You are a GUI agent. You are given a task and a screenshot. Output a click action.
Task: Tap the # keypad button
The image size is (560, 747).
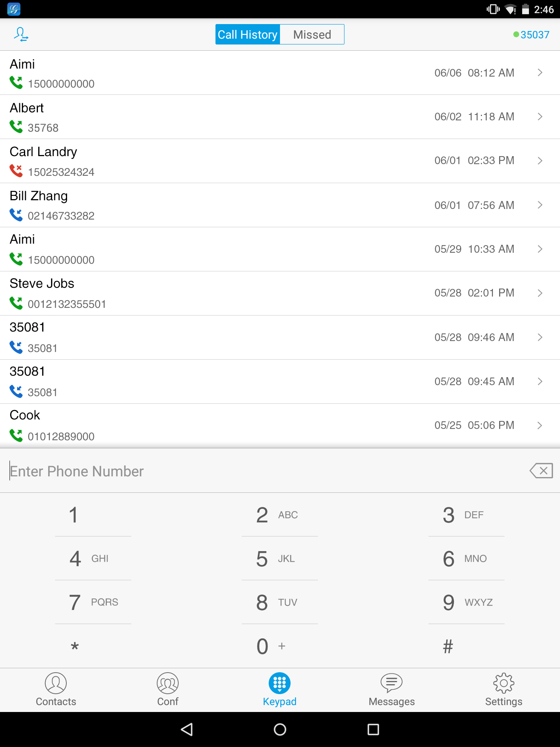pos(466,646)
